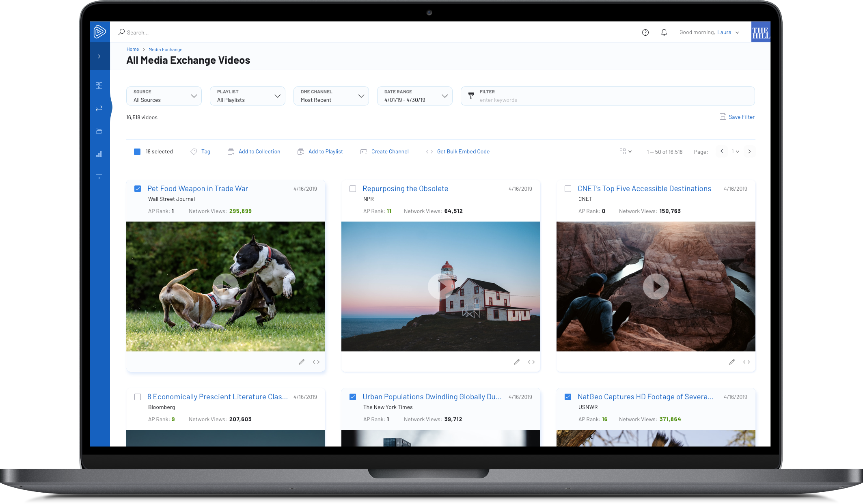Open Urban Populations Dwindling Globally title
Screen dimensions: 863x504
[x=432, y=397]
